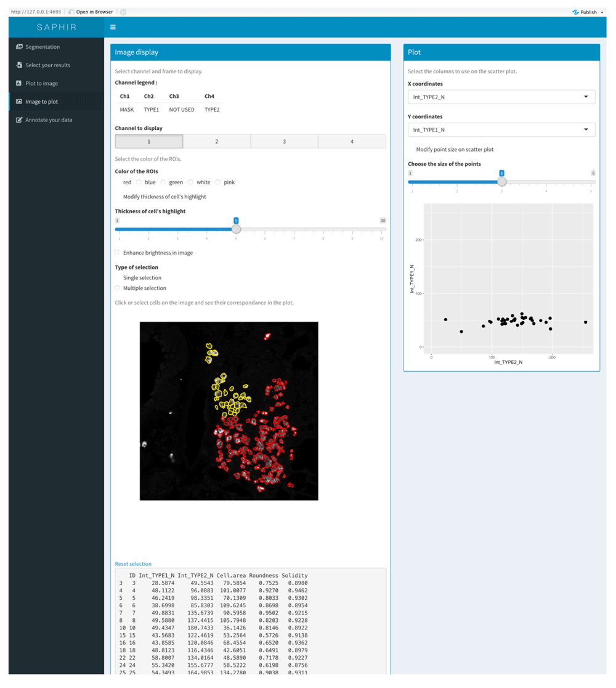616x688 pixels.
Task: Enable Enhance brightness in image
Action: tap(117, 252)
